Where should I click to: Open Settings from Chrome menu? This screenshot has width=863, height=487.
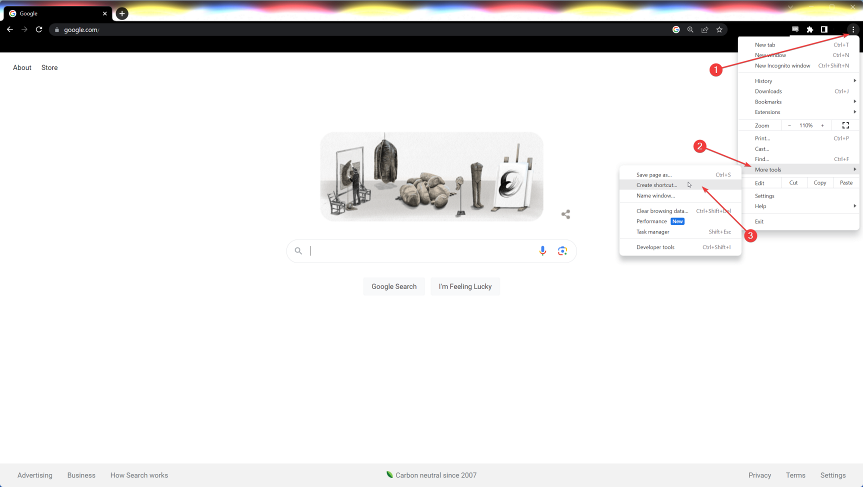(799, 196)
